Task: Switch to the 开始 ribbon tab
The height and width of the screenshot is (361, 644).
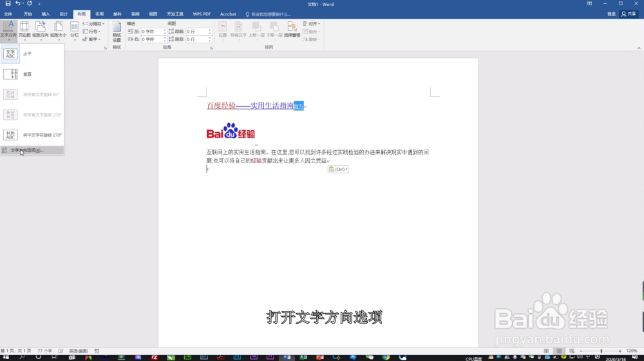Action: pyautogui.click(x=28, y=14)
